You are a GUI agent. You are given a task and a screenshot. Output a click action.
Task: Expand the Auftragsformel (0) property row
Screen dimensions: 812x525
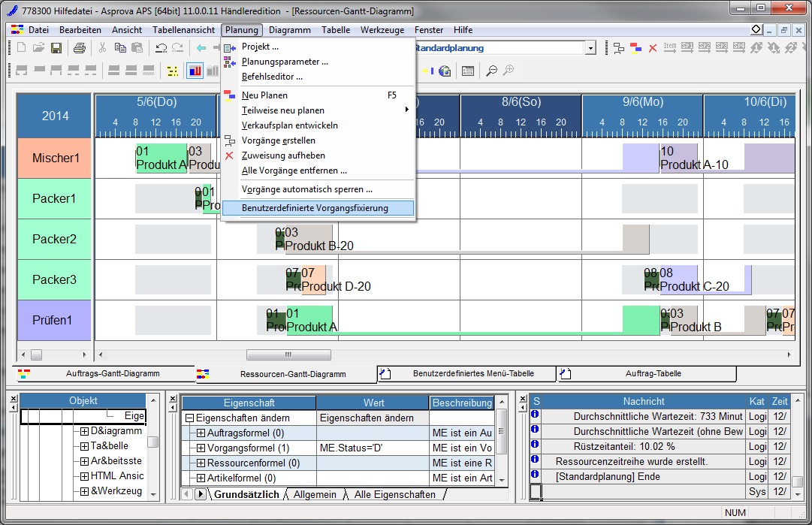click(x=201, y=433)
